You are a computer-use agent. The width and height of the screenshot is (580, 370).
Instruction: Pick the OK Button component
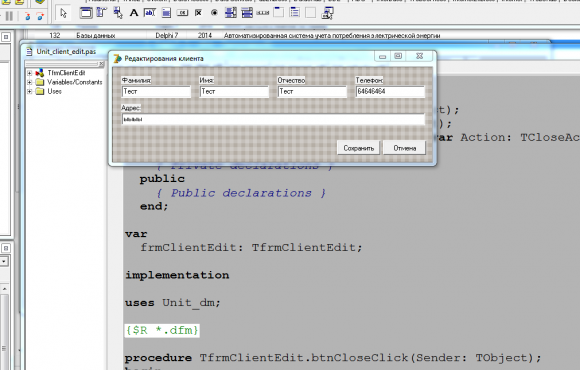(x=182, y=13)
